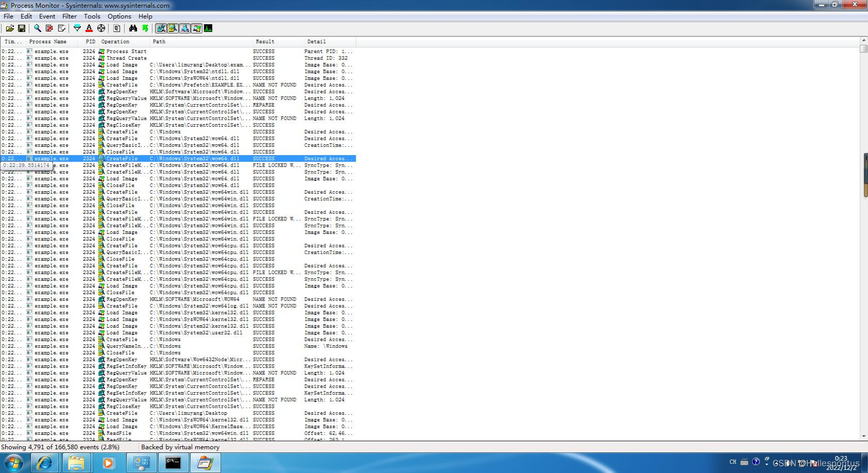
Task: Click the Jump To Object green arrow
Action: click(x=145, y=28)
